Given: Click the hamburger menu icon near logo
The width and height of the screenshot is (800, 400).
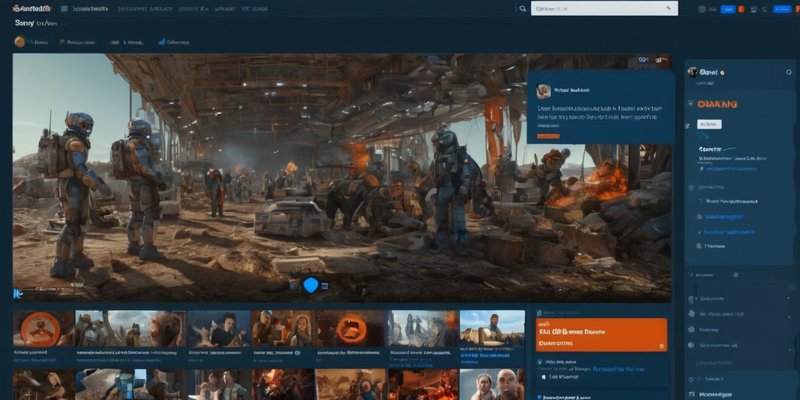Looking at the screenshot, I should coord(64,9).
